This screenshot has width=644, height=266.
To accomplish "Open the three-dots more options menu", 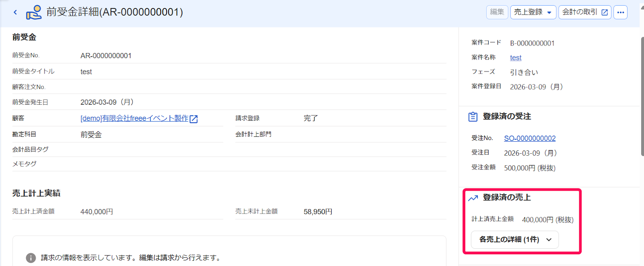I will coord(621,12).
